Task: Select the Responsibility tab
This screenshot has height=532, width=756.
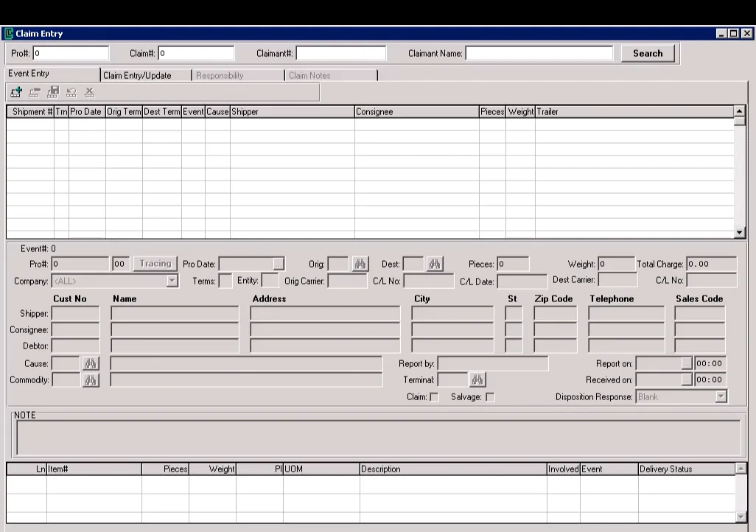Action: coord(238,75)
